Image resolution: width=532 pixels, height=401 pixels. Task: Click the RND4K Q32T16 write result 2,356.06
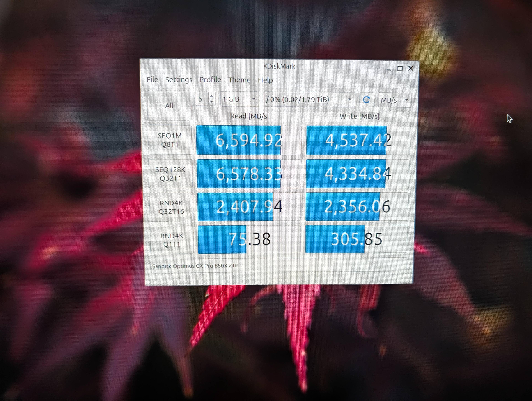(357, 207)
